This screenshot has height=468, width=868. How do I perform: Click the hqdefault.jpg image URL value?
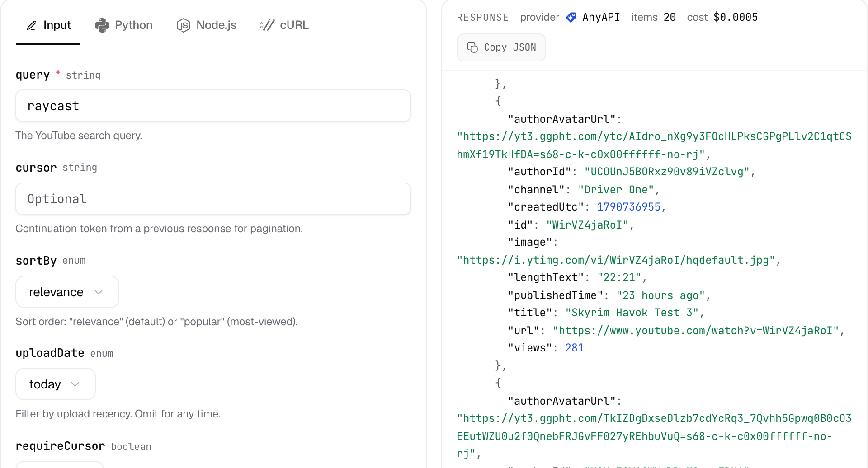(616, 260)
